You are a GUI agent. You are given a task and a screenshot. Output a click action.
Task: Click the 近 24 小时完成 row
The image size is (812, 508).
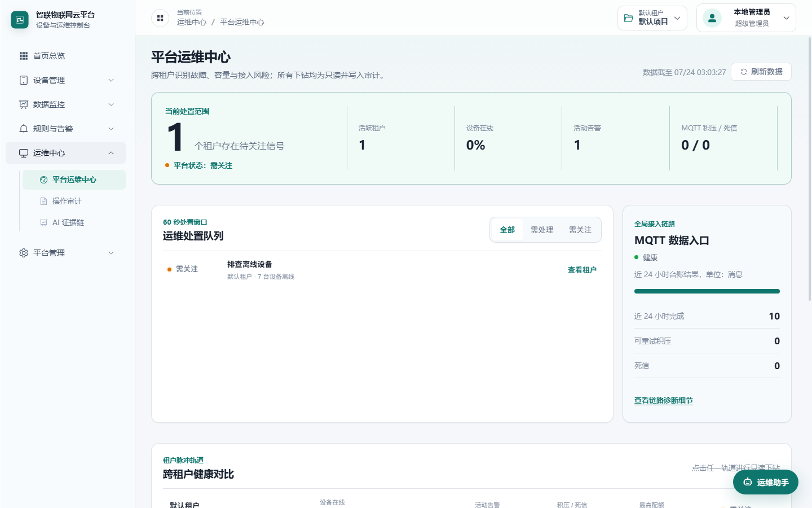click(707, 316)
